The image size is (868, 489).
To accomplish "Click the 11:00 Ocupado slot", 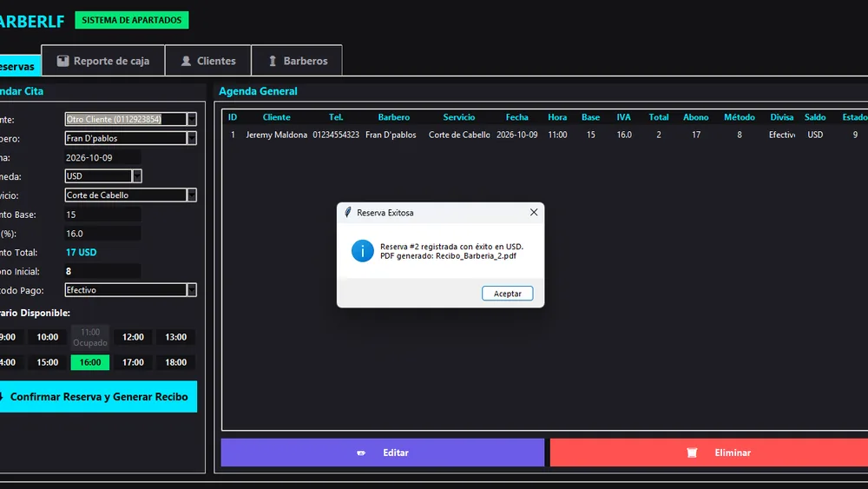I will 90,337.
